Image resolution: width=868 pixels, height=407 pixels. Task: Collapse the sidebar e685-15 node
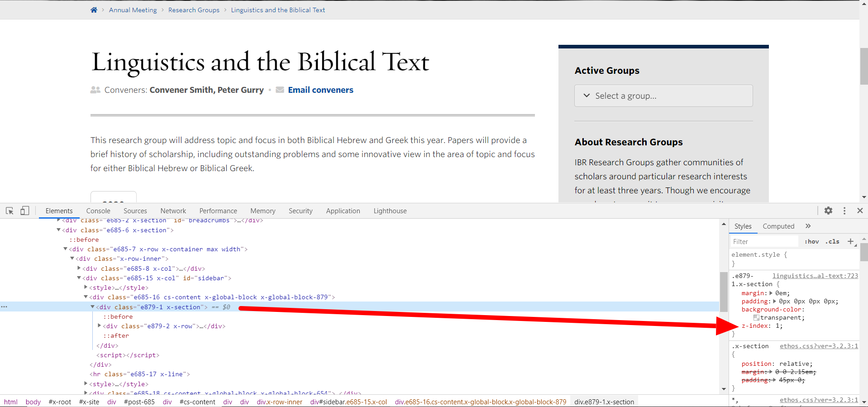(x=79, y=278)
